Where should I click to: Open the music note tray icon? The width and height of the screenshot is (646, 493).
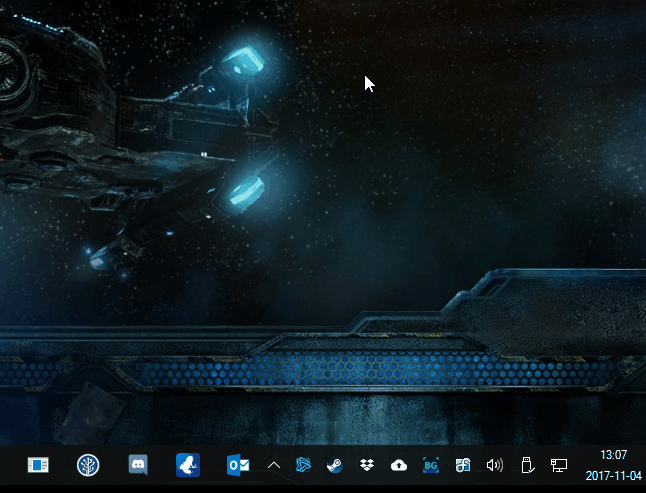pyautogui.click(x=463, y=465)
